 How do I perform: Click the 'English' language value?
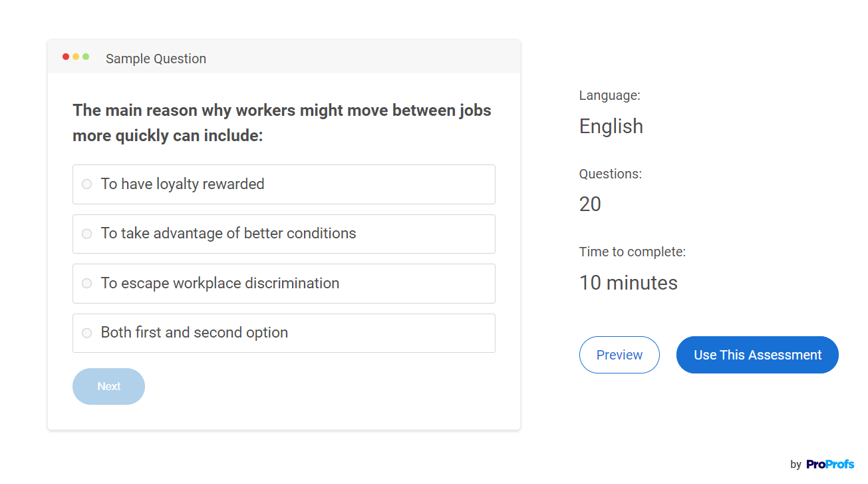(x=611, y=126)
